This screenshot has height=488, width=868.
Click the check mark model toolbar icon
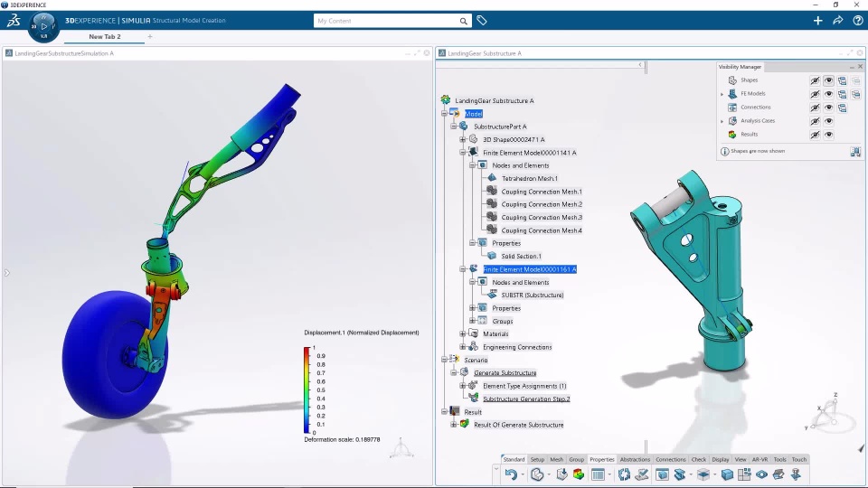642,474
